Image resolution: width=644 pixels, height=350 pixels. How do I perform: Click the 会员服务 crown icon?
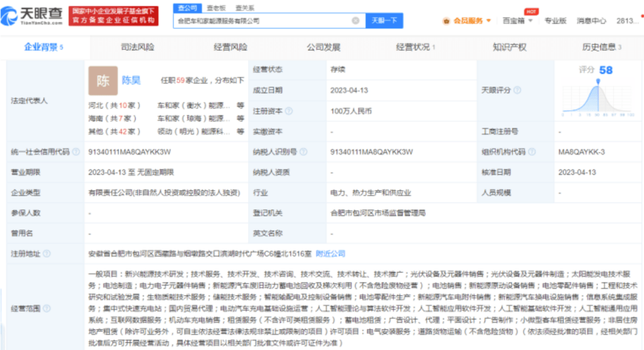click(447, 21)
